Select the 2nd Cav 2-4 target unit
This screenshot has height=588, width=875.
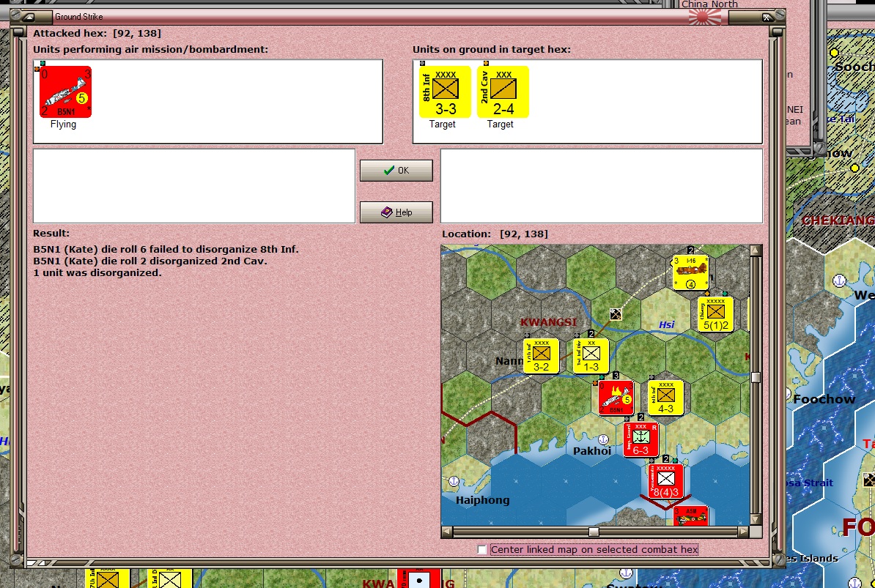[x=503, y=92]
